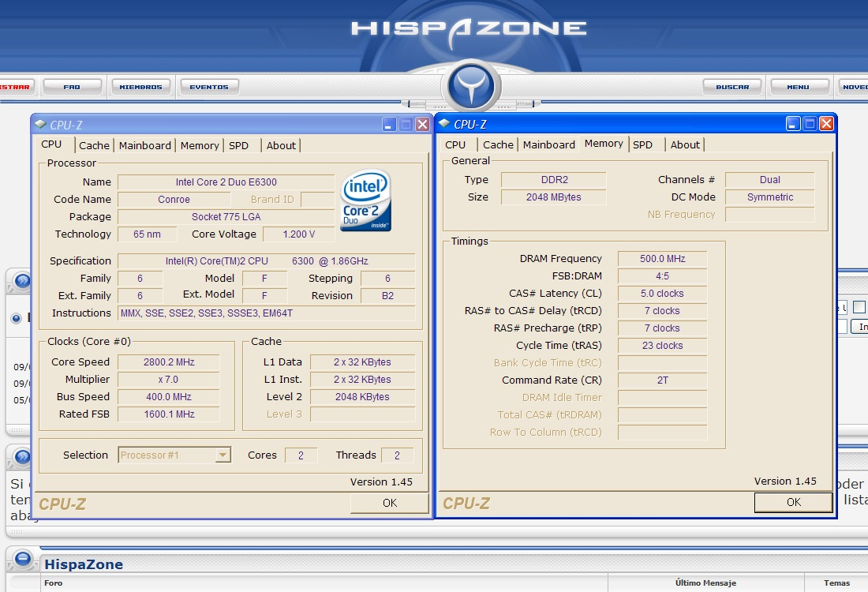This screenshot has width=868, height=592.
Task: Maximize the Memory CPU-Z window
Action: pos(810,124)
